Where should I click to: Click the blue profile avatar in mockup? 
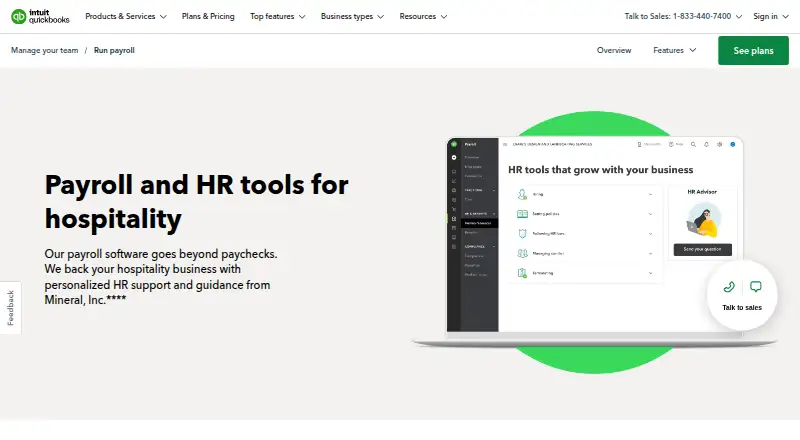pyautogui.click(x=733, y=144)
